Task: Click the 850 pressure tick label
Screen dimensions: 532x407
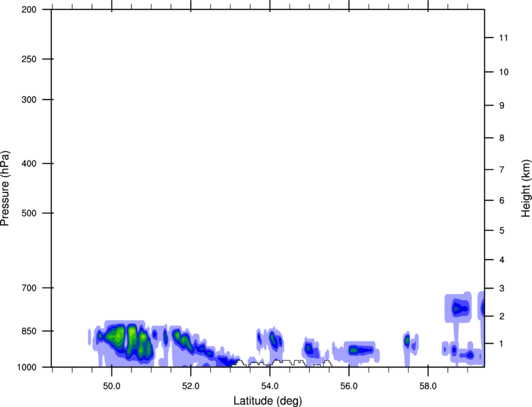Action: coord(29,331)
